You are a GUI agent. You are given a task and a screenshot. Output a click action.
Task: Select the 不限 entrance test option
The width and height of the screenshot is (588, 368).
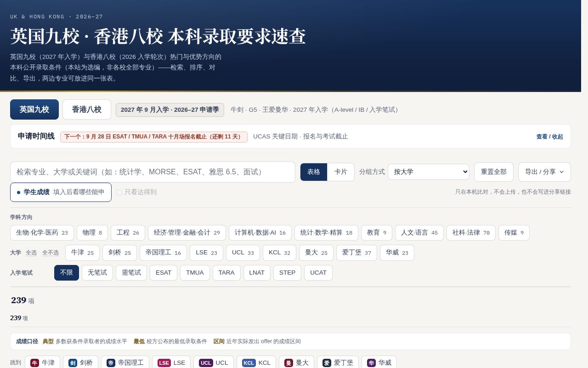point(67,273)
